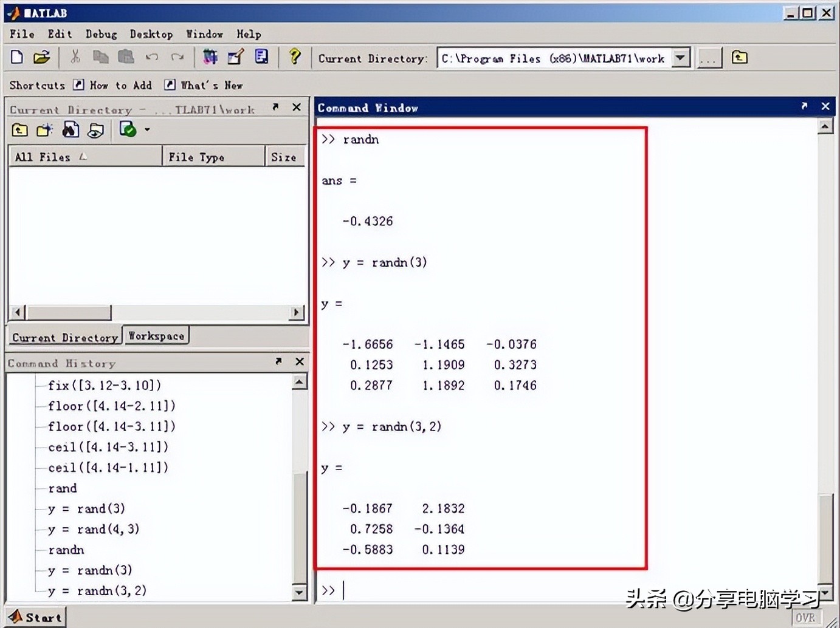Image resolution: width=840 pixels, height=628 pixels.
Task: Click the green checkmark icon in Current Directory panel
Action: (x=128, y=129)
